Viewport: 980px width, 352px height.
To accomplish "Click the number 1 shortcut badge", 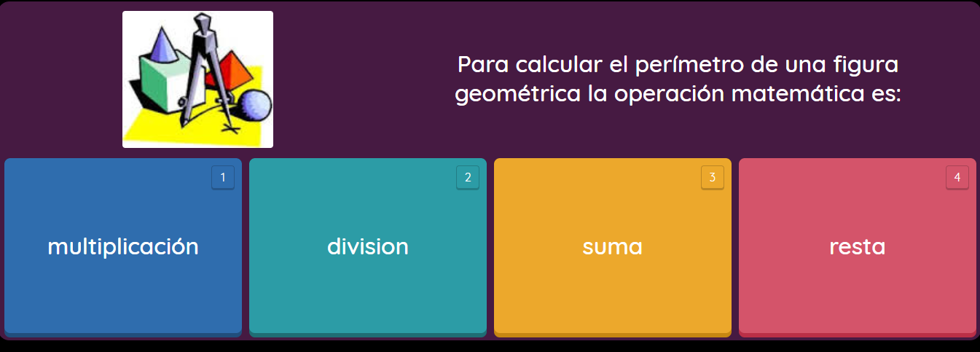I will pos(223,177).
